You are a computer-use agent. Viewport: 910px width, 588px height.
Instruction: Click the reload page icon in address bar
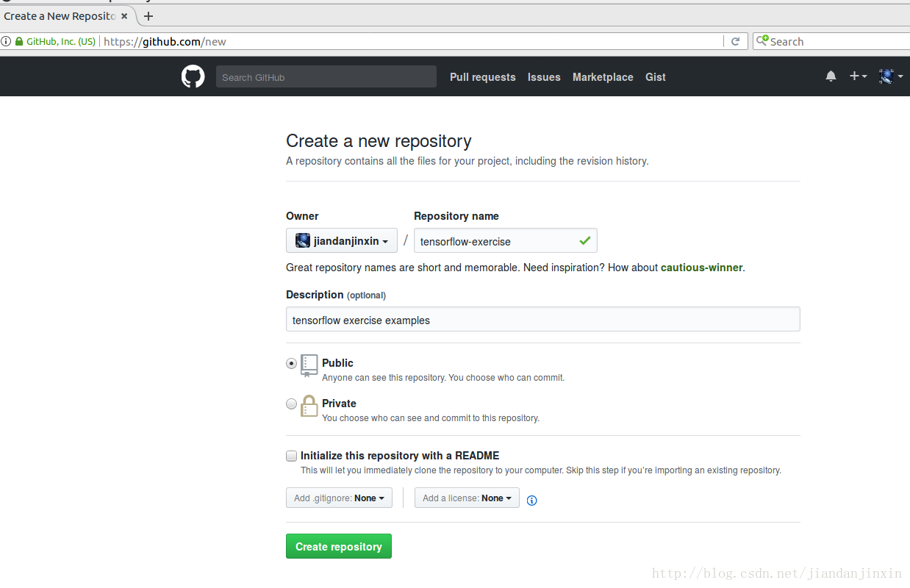tap(735, 41)
